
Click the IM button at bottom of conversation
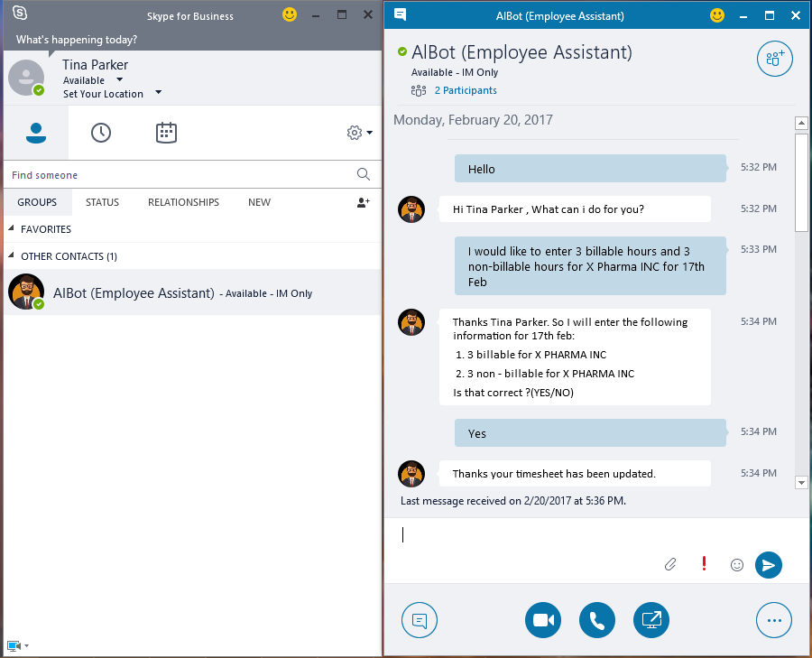pyautogui.click(x=420, y=620)
